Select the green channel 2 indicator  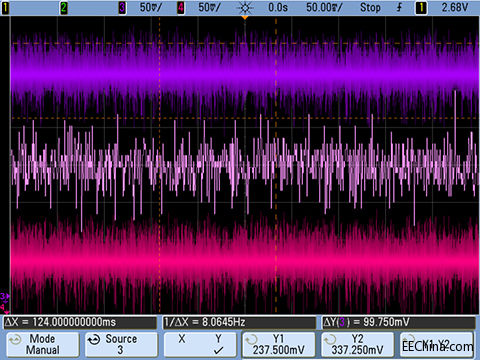coord(63,7)
